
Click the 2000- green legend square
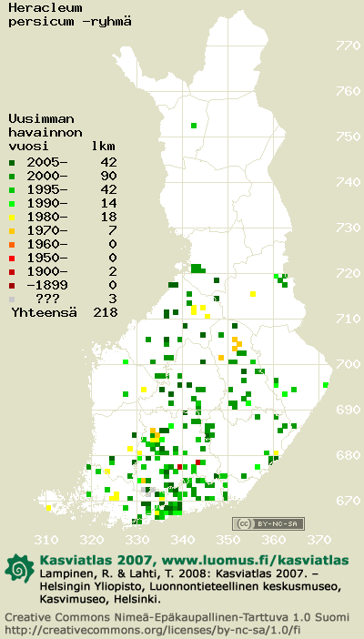12,177
